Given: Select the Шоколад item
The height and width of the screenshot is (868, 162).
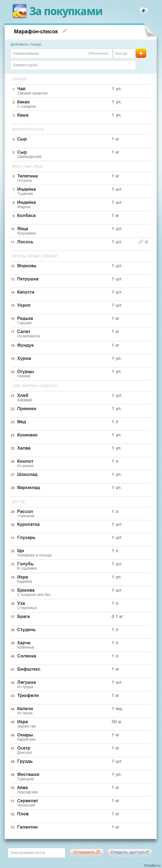Looking at the screenshot, I should (x=80, y=477).
